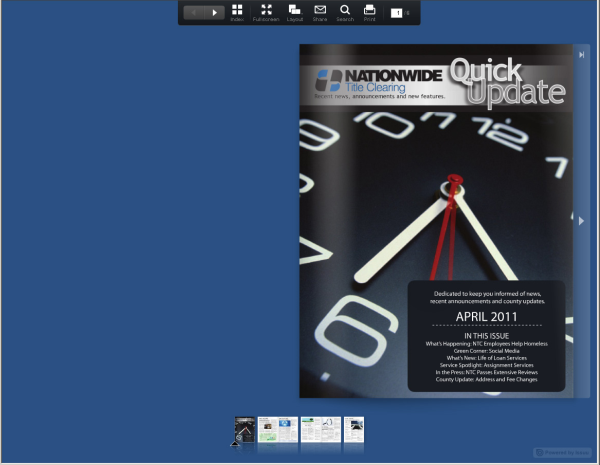
Task: Go to next page in toolbar
Action: click(x=214, y=13)
